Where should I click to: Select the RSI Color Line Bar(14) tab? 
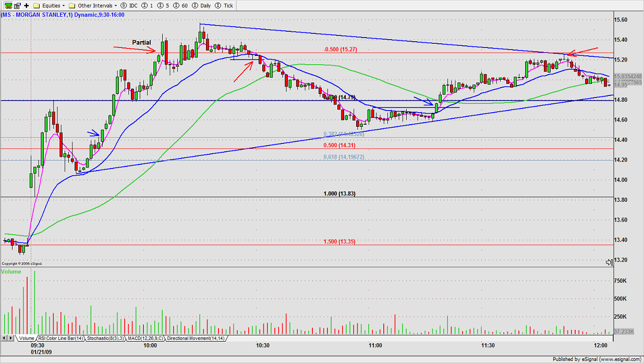[60, 338]
